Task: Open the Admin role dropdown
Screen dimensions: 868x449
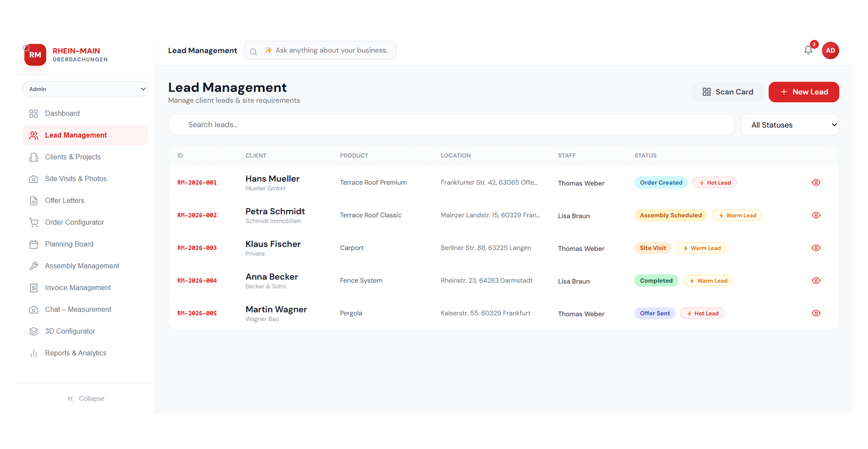Action: coord(85,89)
